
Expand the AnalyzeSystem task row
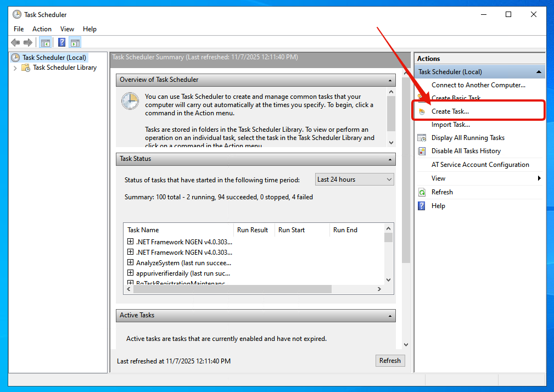point(130,262)
